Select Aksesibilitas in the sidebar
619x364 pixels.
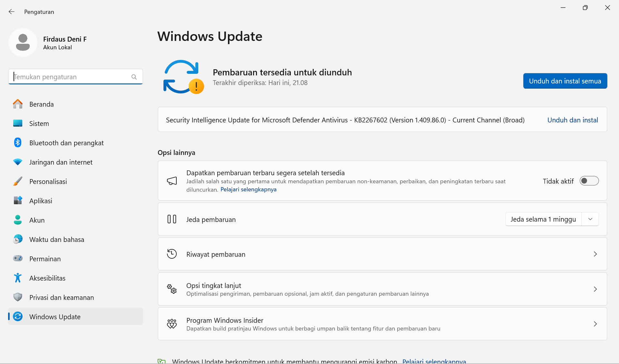tap(76, 278)
